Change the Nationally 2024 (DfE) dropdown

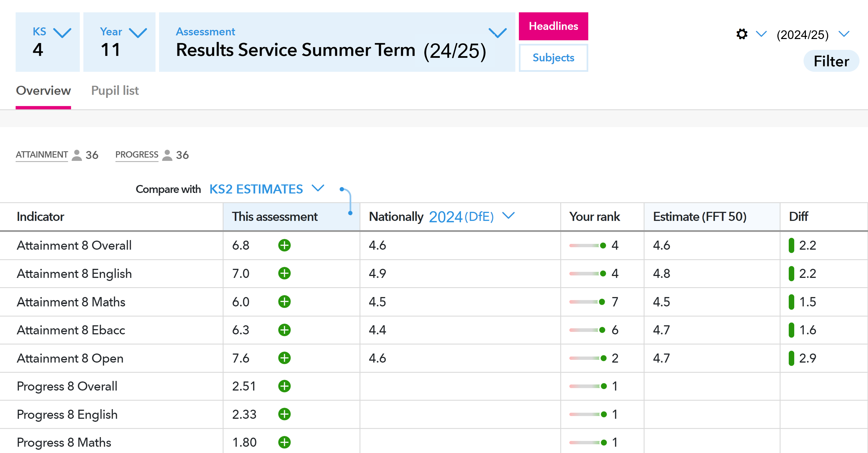pos(472,216)
